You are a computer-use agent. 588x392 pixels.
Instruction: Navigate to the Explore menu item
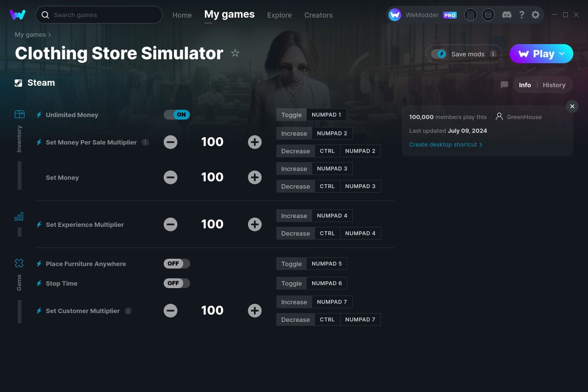pyautogui.click(x=279, y=15)
